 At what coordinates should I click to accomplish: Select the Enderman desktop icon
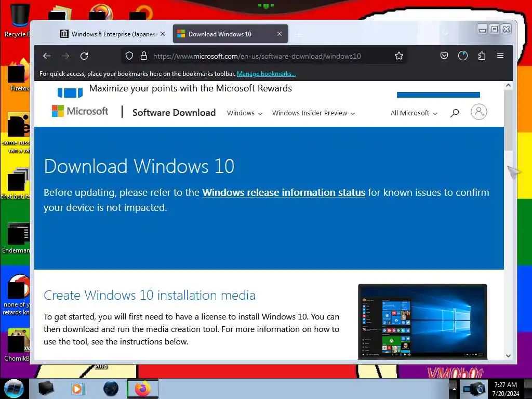16,237
